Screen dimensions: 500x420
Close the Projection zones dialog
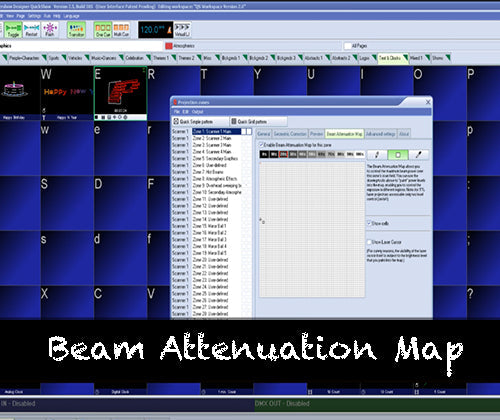tap(428, 102)
